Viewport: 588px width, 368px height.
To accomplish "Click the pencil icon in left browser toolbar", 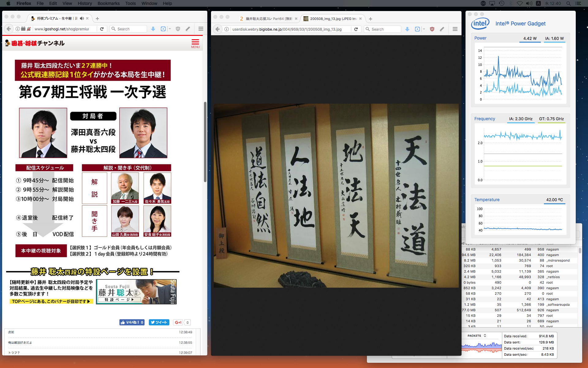I will (x=188, y=29).
